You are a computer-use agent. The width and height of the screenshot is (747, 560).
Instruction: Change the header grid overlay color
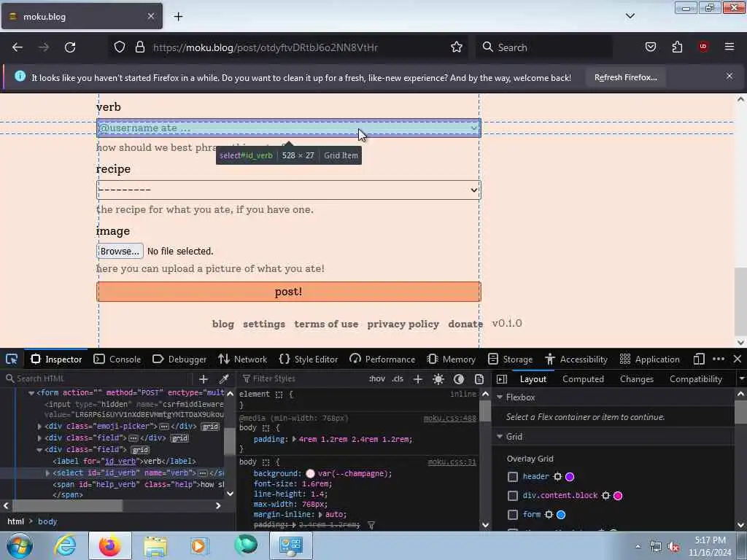point(570,477)
